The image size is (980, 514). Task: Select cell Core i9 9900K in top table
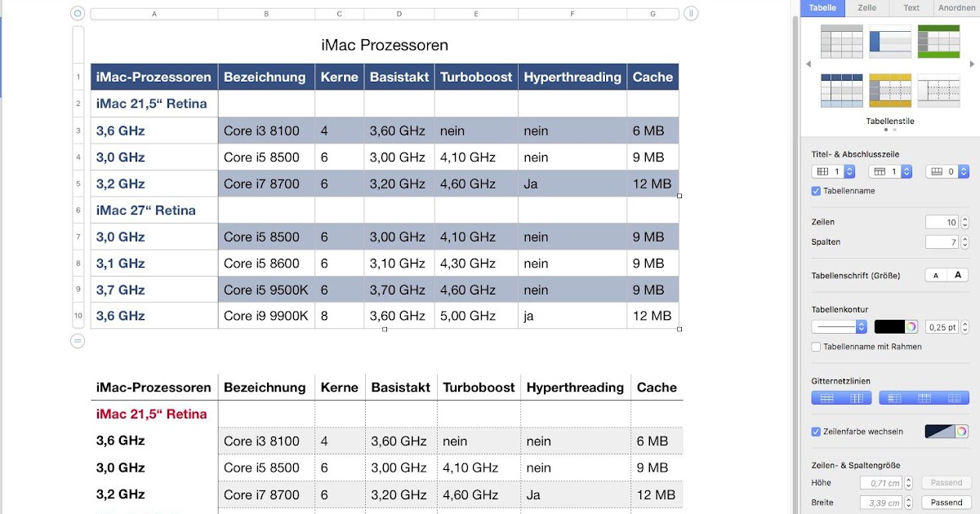click(x=266, y=316)
